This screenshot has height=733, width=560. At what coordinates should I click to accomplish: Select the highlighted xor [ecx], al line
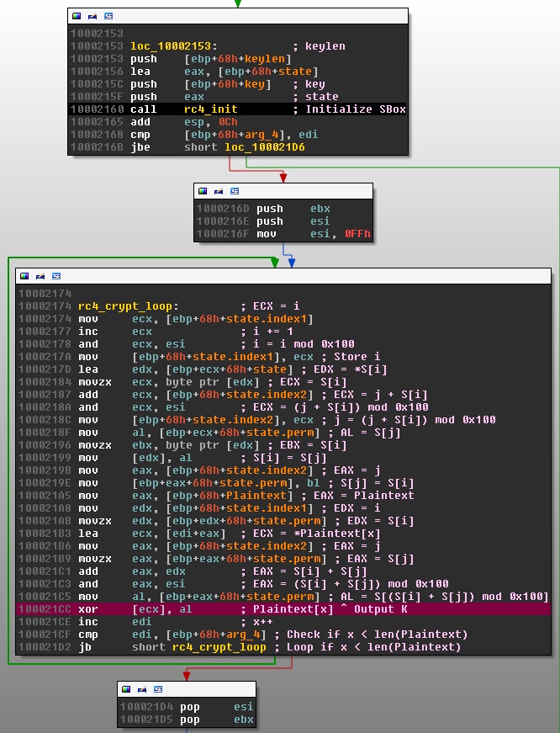tap(283, 609)
